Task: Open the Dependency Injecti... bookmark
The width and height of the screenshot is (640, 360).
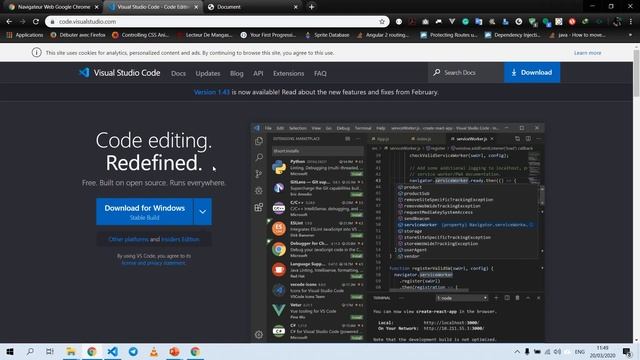Action: pos(513,35)
